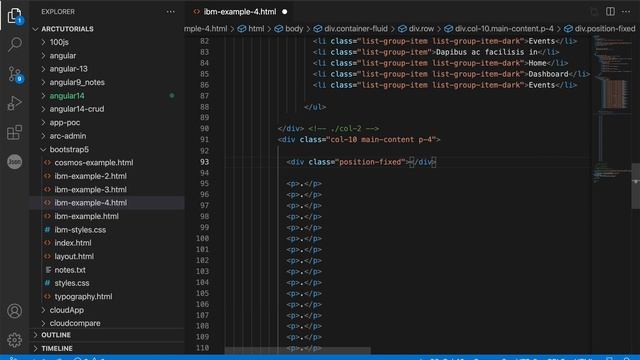Open ibm-styles.css file

point(80,230)
